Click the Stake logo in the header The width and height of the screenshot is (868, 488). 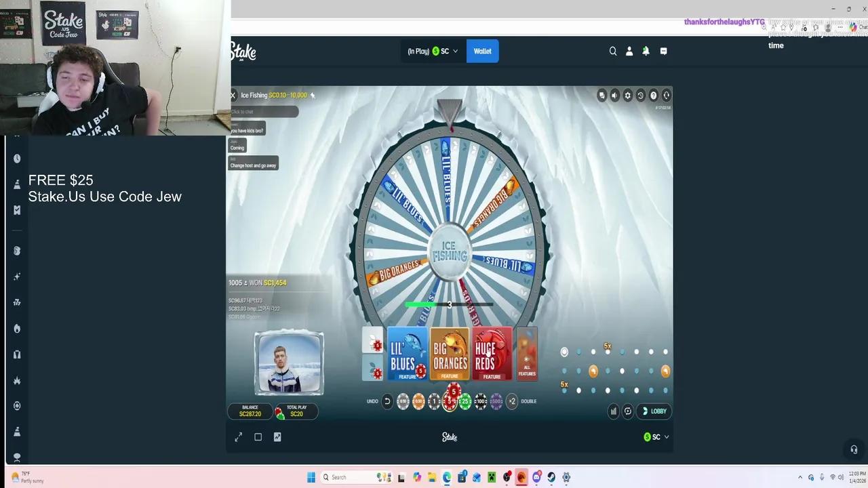point(243,51)
